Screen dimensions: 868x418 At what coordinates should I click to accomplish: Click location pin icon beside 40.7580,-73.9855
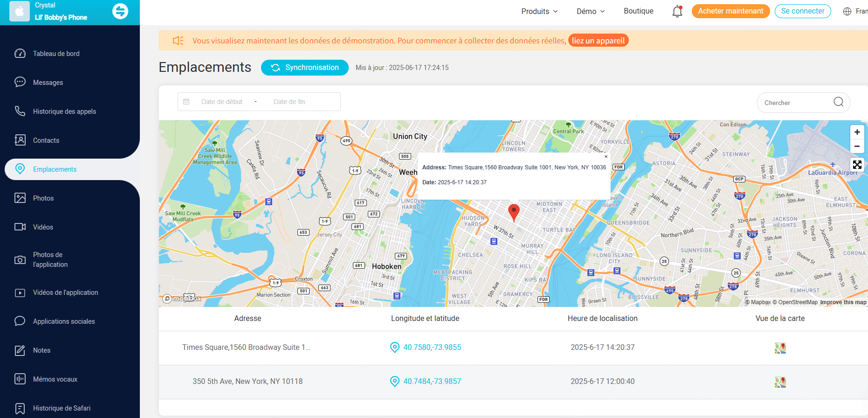coord(395,347)
